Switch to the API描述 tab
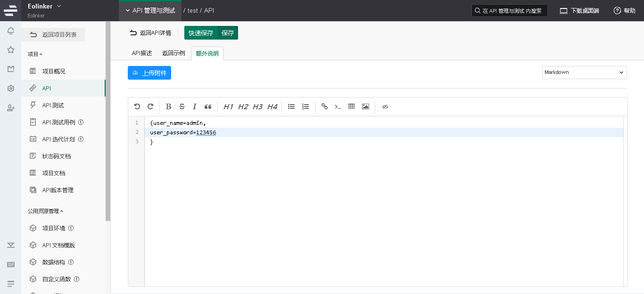 (142, 53)
